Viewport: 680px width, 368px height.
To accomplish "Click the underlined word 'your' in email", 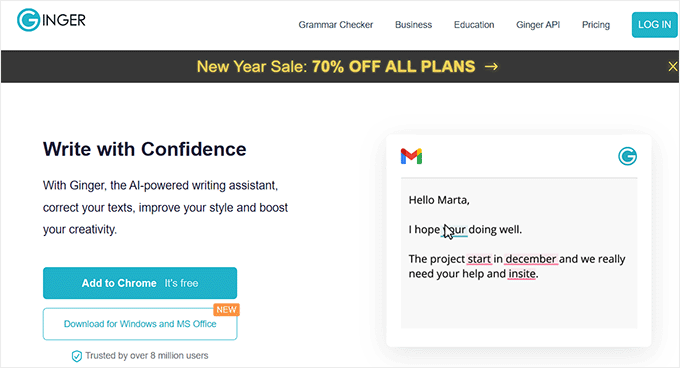I will [x=454, y=229].
